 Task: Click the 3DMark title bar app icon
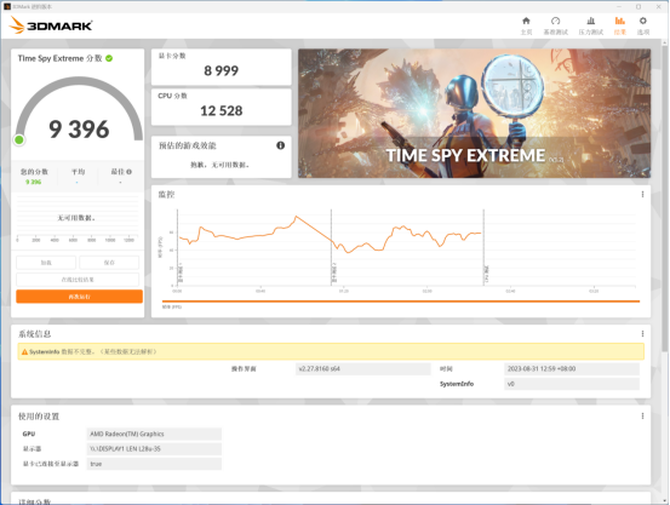[7, 6]
